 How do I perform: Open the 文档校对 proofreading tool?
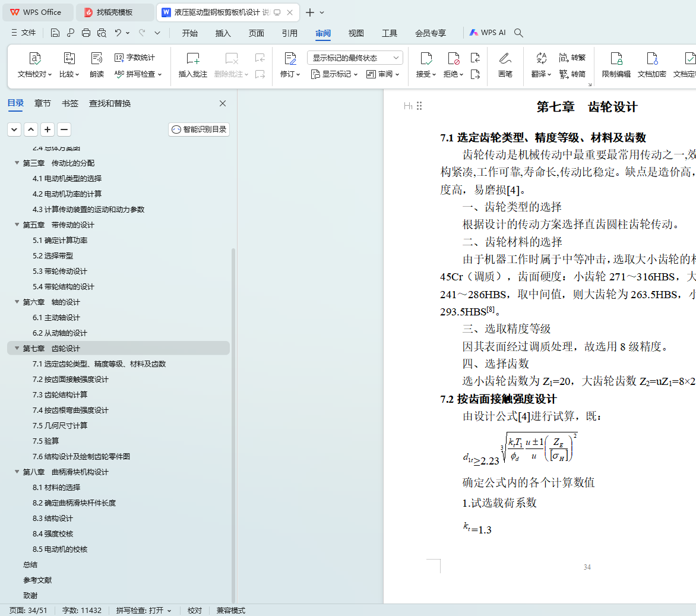point(34,65)
